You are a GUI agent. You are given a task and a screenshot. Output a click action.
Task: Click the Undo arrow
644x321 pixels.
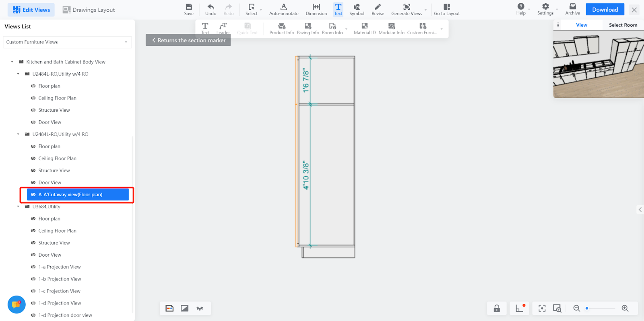coord(211,9)
